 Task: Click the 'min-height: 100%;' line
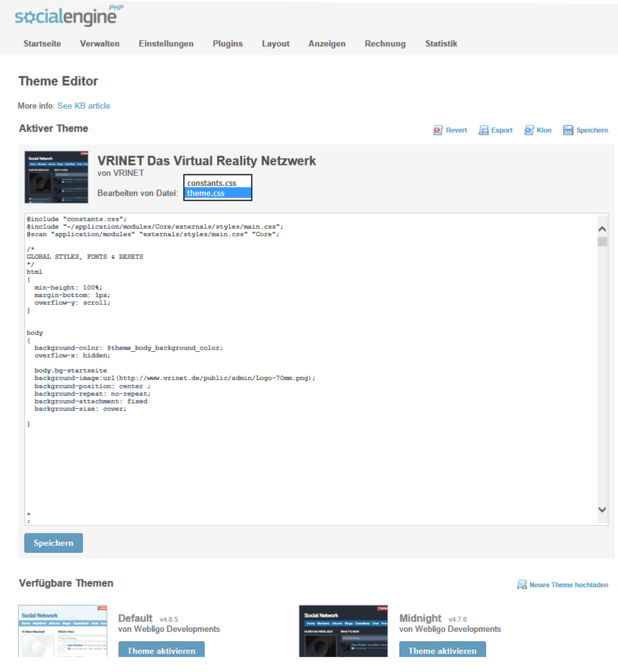click(x=68, y=287)
